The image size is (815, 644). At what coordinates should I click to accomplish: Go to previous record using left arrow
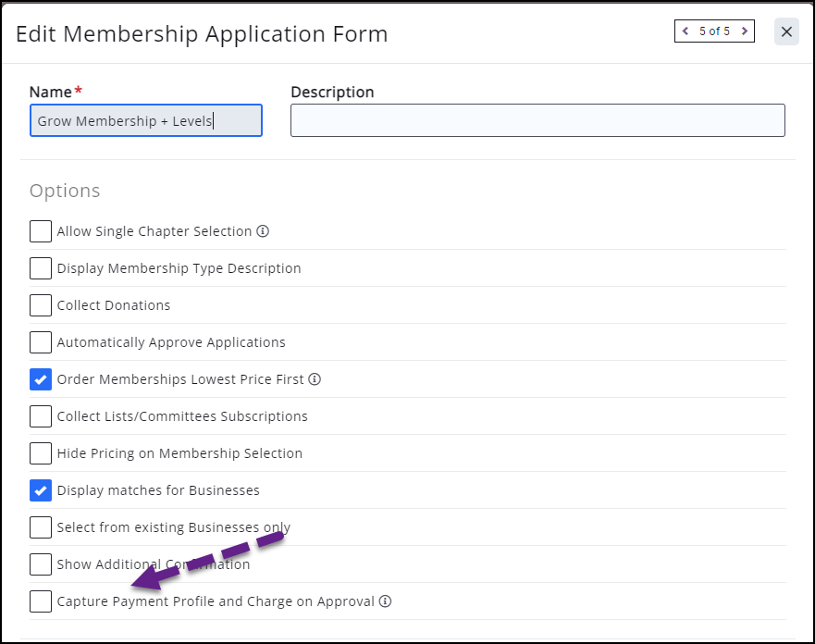point(685,31)
